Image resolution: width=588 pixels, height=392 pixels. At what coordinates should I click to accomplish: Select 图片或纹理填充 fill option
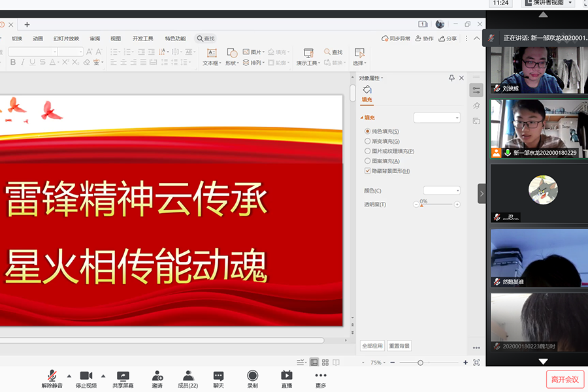tap(367, 151)
